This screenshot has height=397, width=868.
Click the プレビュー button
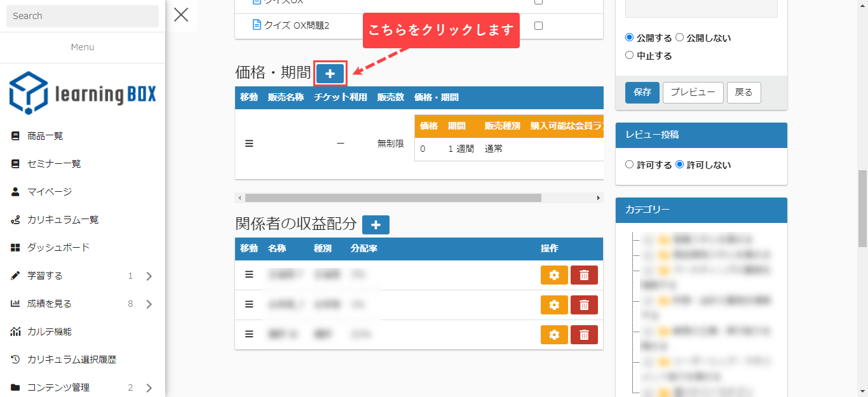click(x=693, y=92)
